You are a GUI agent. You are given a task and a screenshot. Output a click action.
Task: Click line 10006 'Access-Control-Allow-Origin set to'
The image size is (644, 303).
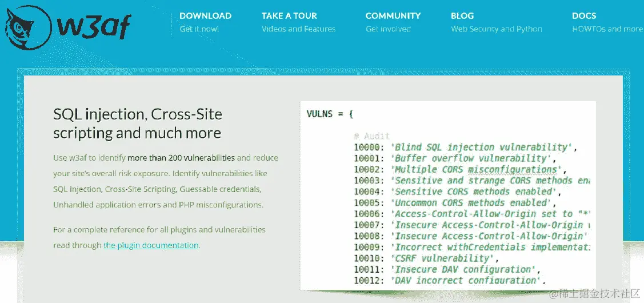click(x=472, y=214)
